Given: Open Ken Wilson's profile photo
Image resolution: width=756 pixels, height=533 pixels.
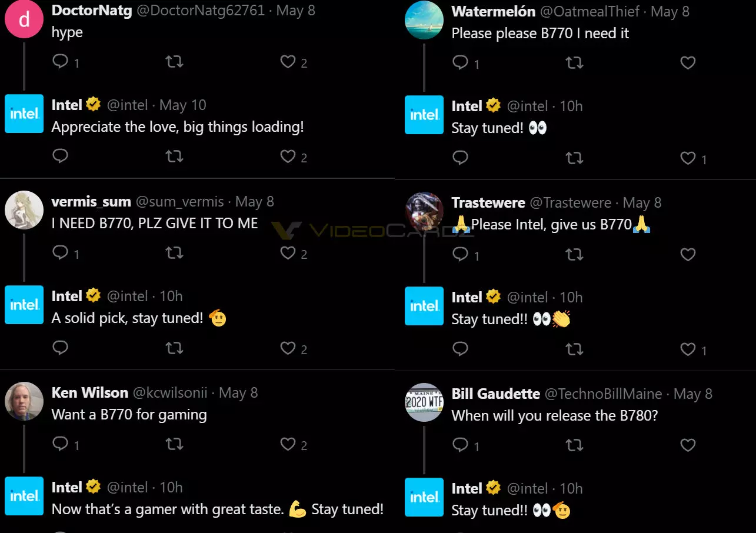Looking at the screenshot, I should 24,401.
